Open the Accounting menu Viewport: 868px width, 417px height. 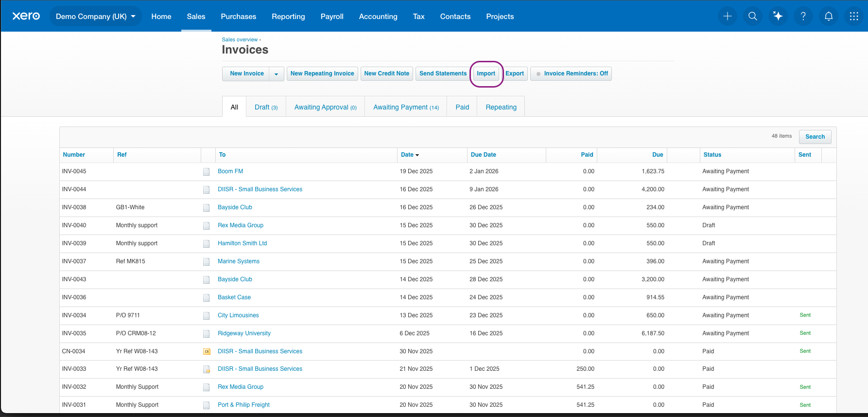378,16
